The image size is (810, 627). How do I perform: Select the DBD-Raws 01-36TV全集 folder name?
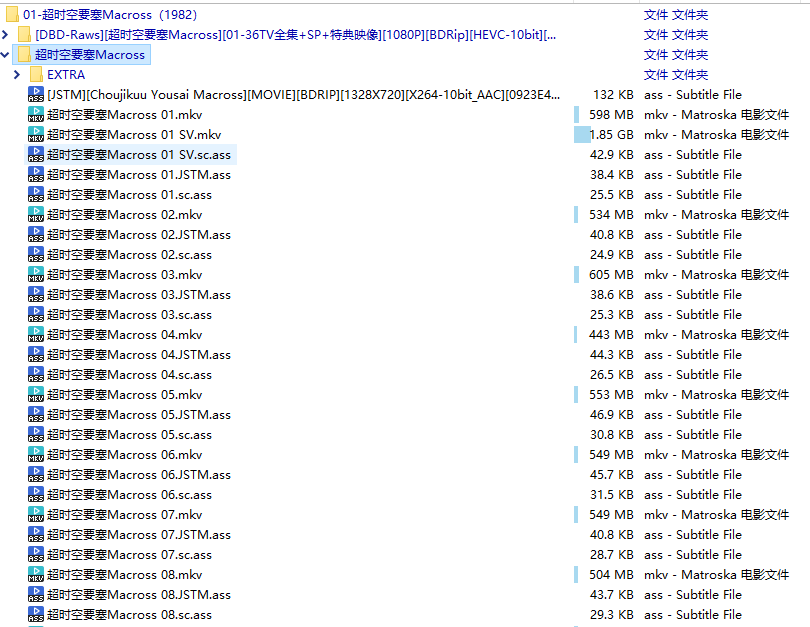295,35
